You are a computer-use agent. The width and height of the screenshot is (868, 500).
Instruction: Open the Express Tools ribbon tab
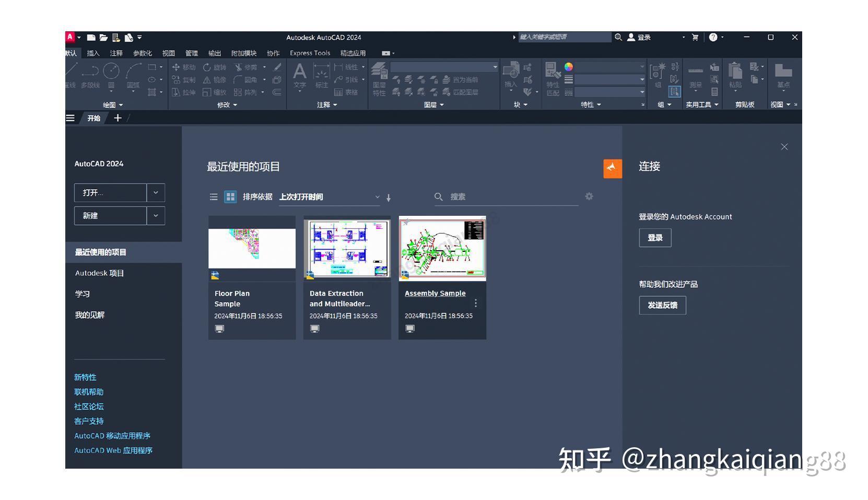310,53
